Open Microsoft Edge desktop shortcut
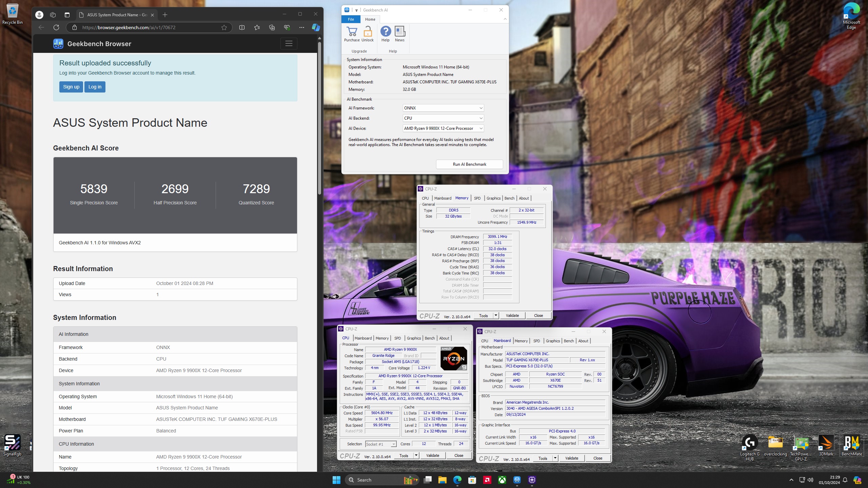Viewport: 868px width, 488px height. pos(851,15)
